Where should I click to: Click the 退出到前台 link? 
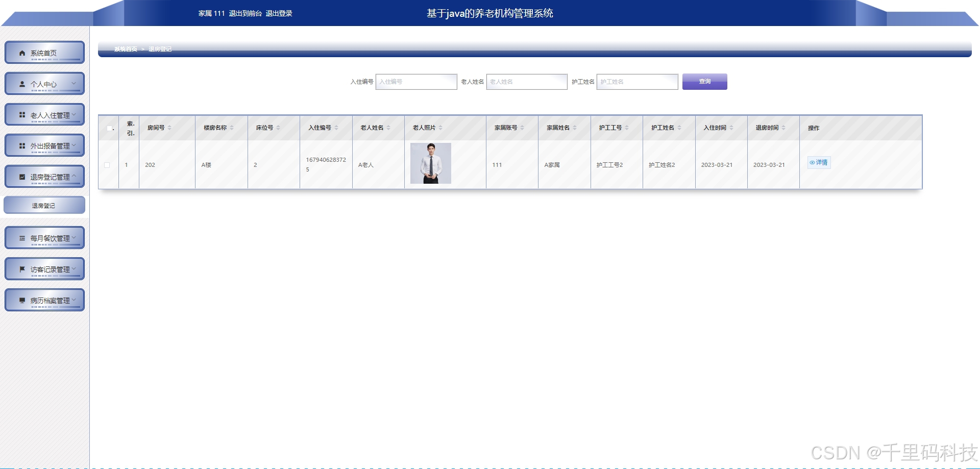[x=245, y=13]
